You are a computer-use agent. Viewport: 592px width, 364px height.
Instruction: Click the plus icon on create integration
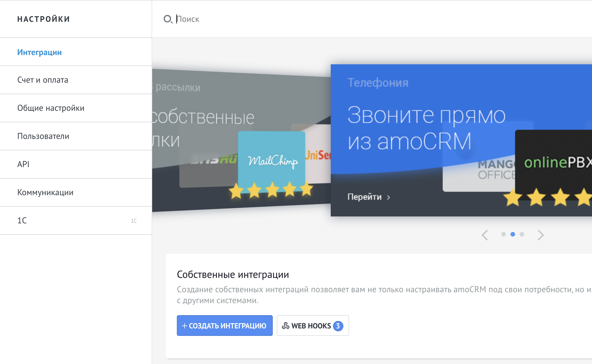click(x=185, y=326)
